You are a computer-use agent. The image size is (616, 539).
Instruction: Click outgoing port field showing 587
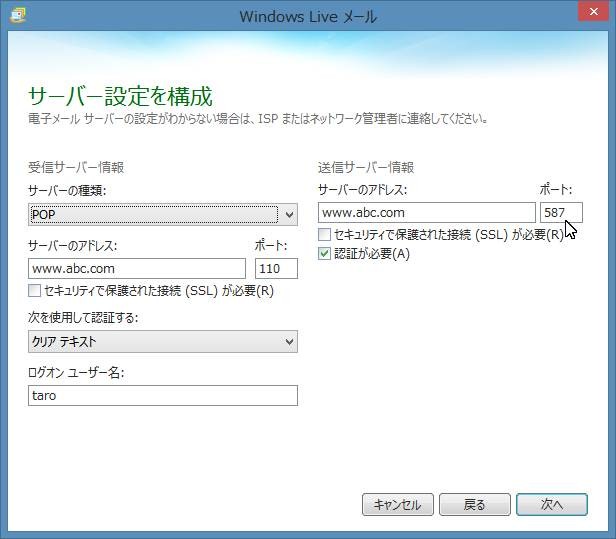click(561, 213)
